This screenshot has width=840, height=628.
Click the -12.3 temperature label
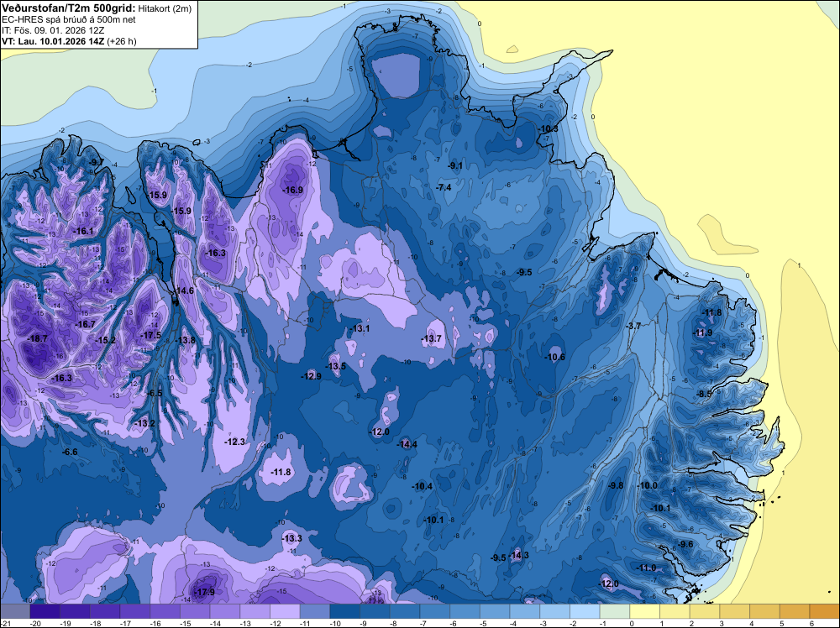234,442
